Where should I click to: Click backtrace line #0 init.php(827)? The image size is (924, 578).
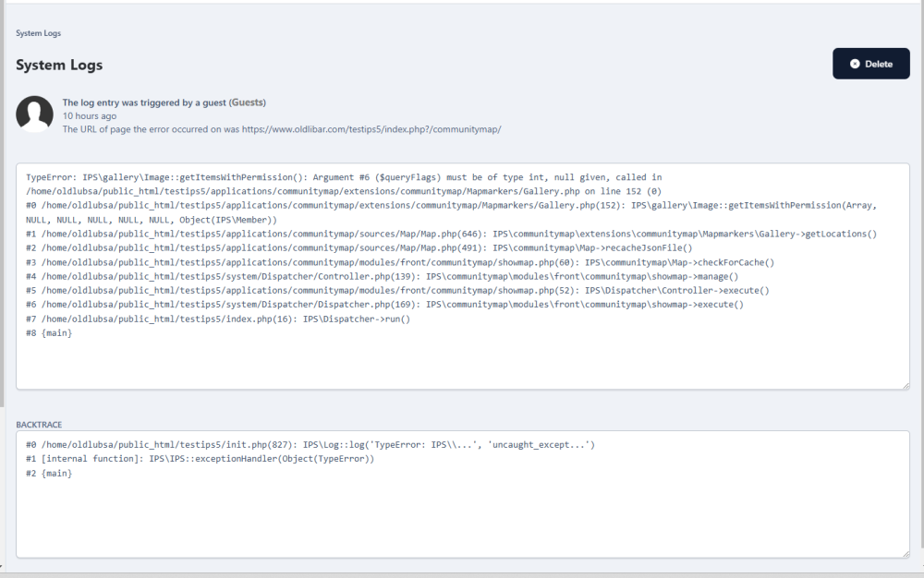(x=310, y=445)
